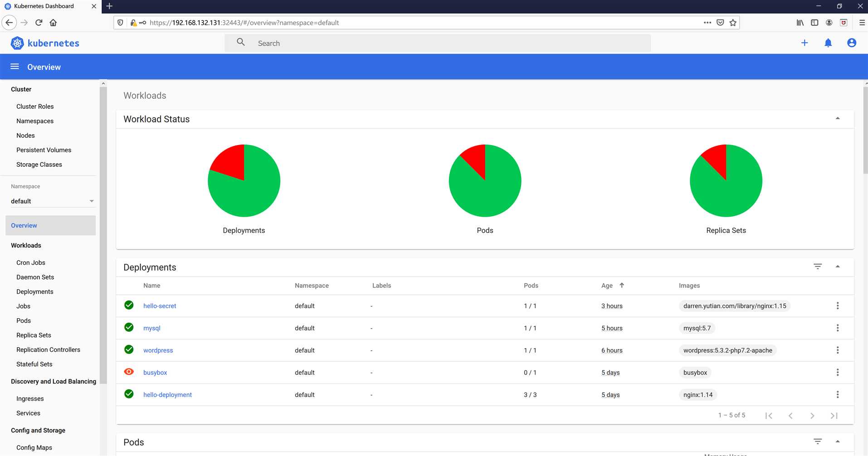Toggle Firefox sidebar icon
Image resolution: width=868 pixels, height=456 pixels.
pos(814,23)
